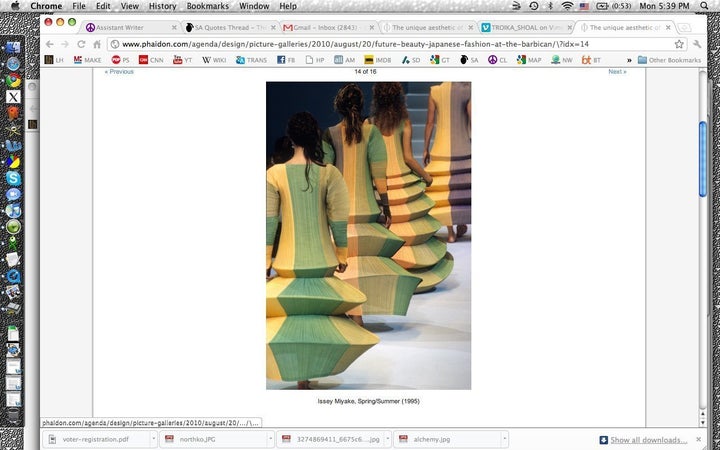Image resolution: width=720 pixels, height=450 pixels.
Task: Open the BT bookmark
Action: [591, 60]
